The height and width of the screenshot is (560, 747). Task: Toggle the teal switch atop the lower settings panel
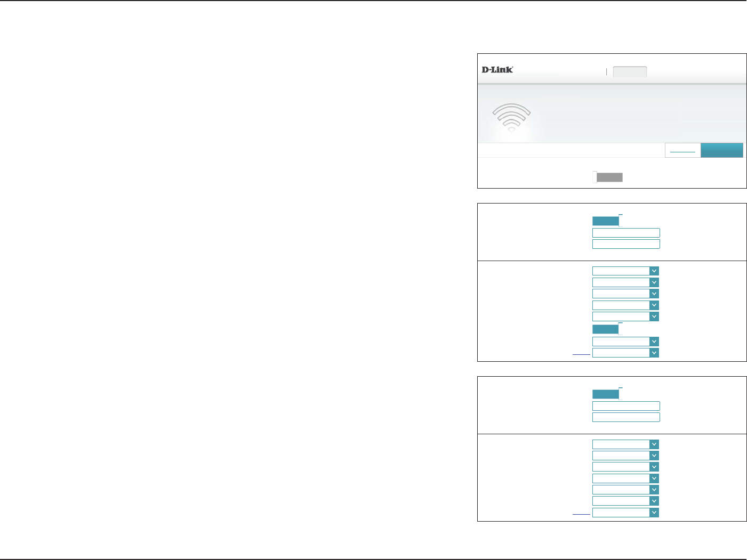[x=607, y=394]
